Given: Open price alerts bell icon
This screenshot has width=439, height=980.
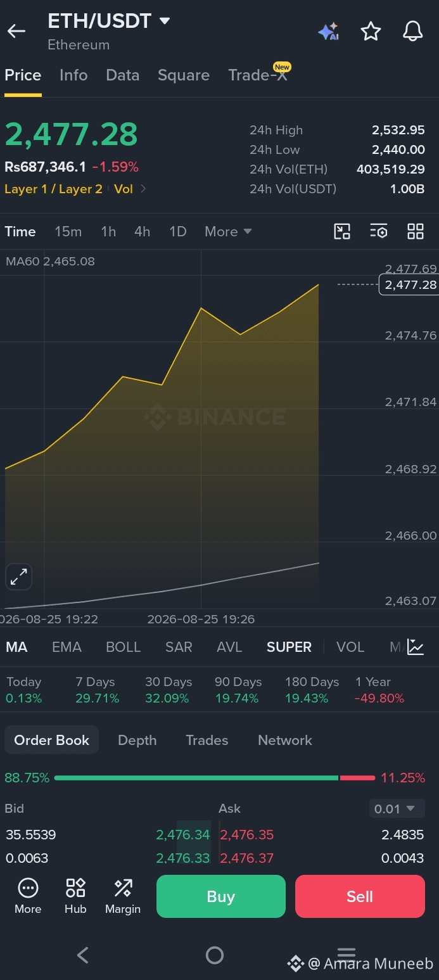Looking at the screenshot, I should 413,32.
